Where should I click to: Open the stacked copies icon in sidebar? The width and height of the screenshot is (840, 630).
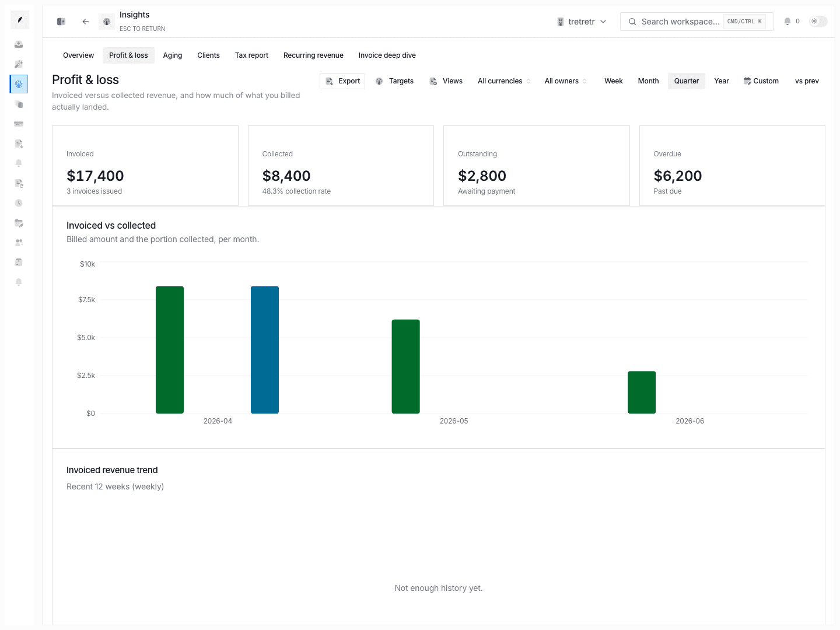[19, 104]
